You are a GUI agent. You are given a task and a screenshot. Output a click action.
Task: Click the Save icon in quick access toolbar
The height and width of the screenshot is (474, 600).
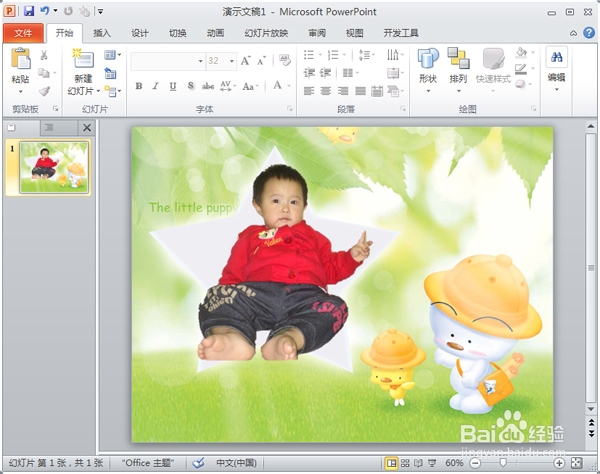click(28, 11)
